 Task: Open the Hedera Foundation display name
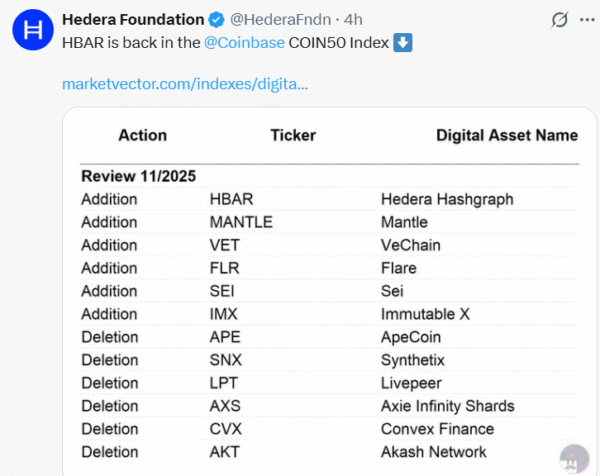pos(133,19)
